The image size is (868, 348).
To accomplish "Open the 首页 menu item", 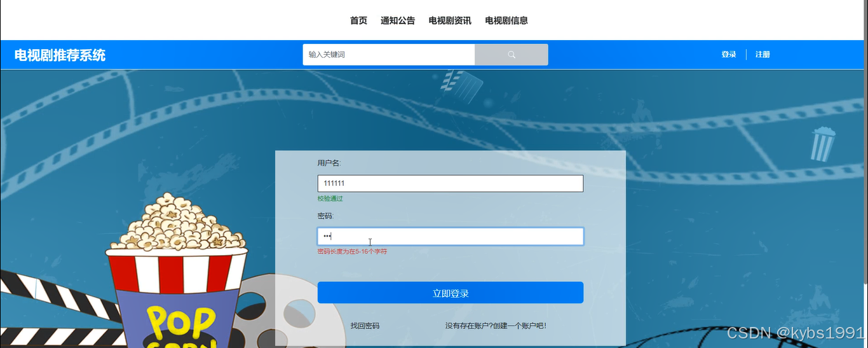I will (358, 20).
